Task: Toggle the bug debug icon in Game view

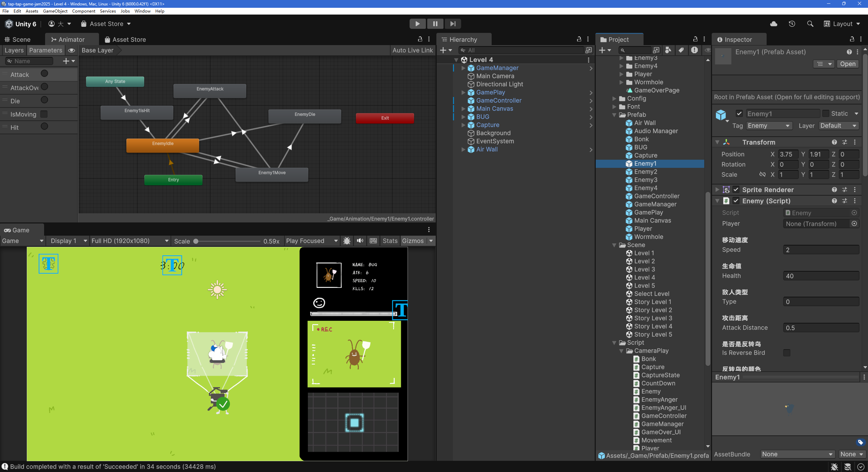Action: pyautogui.click(x=347, y=241)
